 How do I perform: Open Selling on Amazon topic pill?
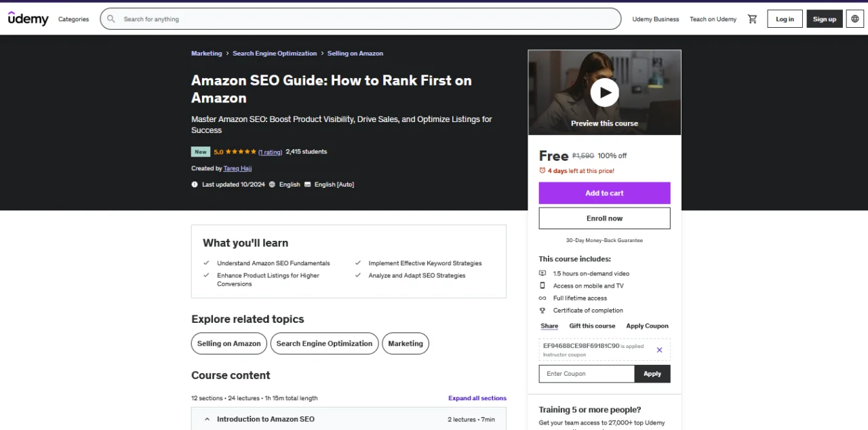(x=229, y=344)
